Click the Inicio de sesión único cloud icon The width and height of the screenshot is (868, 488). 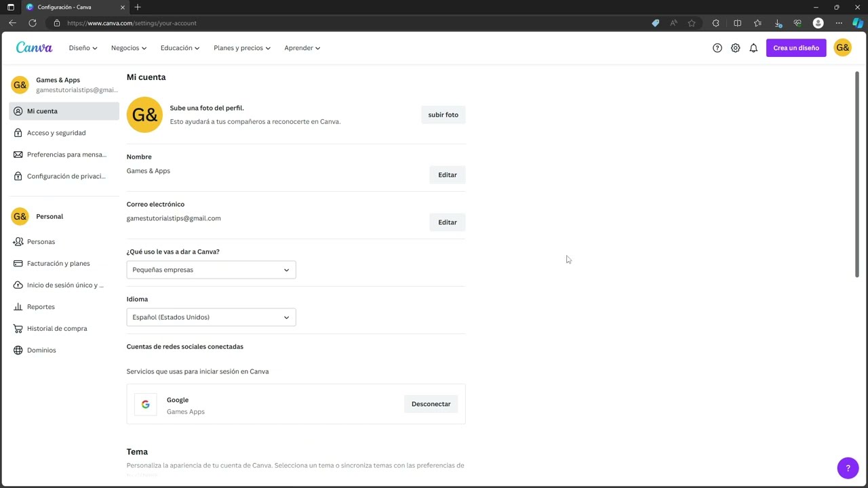pyautogui.click(x=18, y=285)
